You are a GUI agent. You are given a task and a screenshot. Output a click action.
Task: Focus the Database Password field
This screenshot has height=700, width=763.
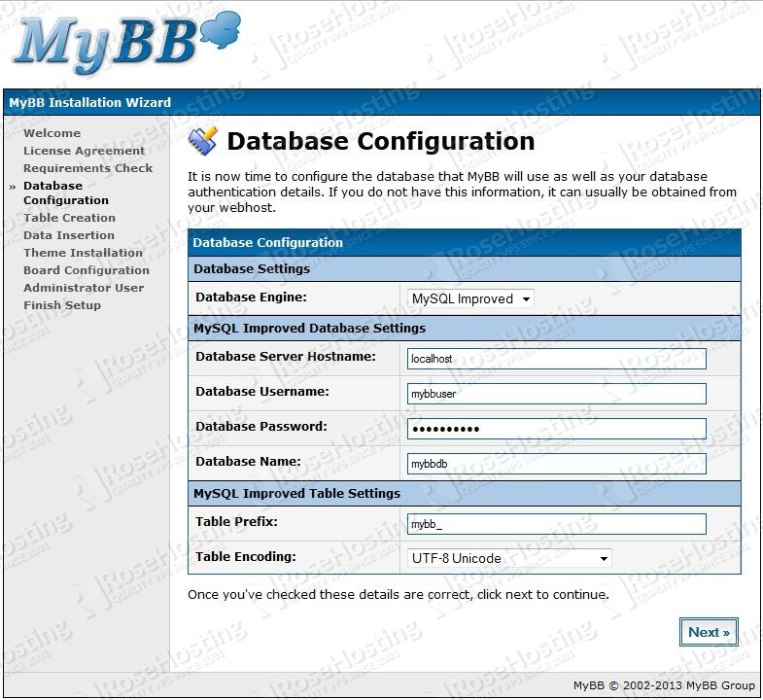tap(557, 429)
